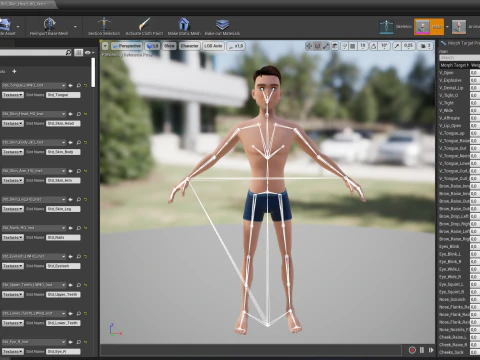
Task: Switch to Skeleton editor mode
Action: coord(396,27)
